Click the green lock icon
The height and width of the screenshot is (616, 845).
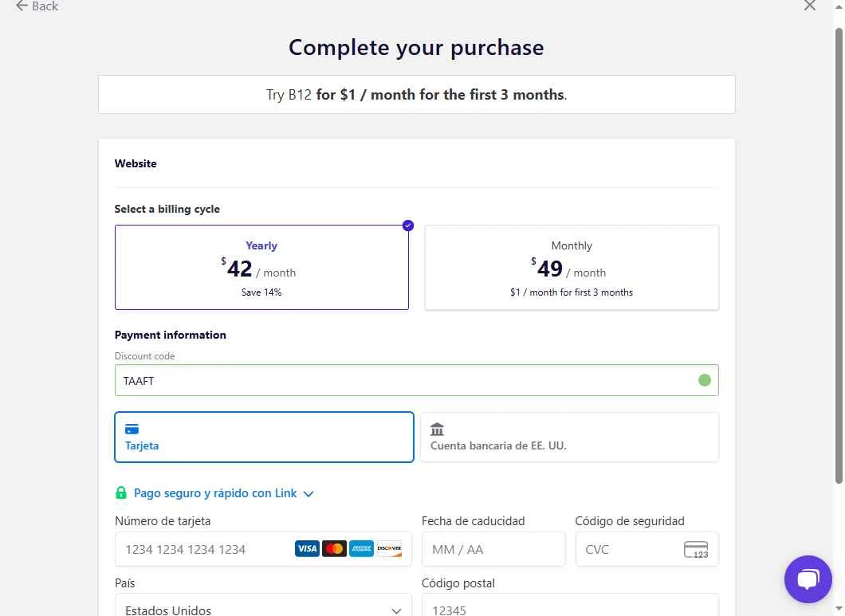click(x=121, y=492)
